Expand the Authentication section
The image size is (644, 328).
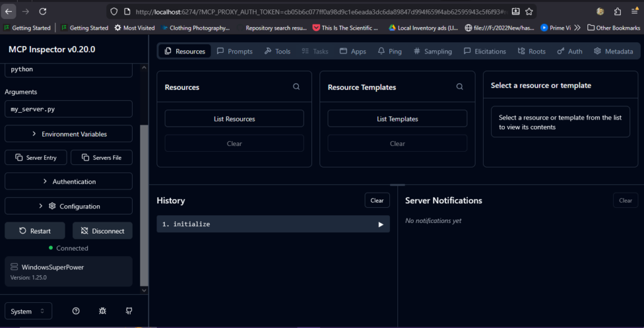pos(69,181)
